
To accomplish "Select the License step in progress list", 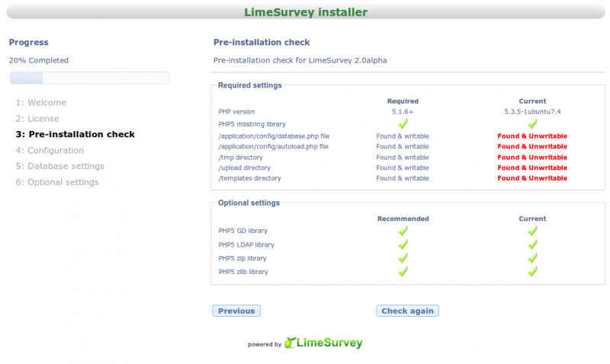I will tap(37, 119).
